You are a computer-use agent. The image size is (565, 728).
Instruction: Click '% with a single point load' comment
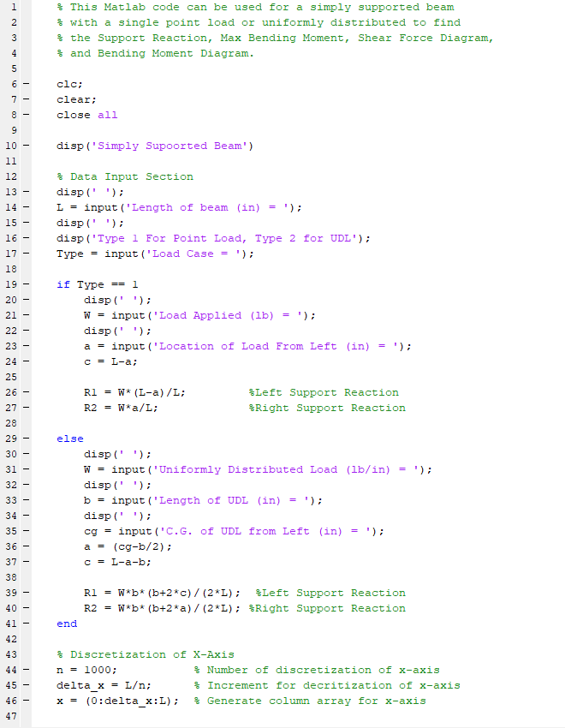[x=259, y=23]
